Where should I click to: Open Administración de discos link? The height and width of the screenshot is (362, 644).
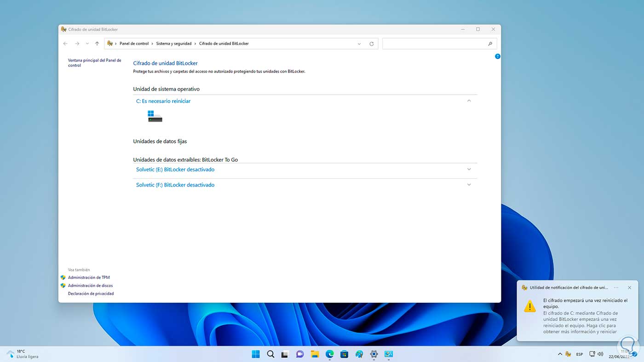coord(90,285)
